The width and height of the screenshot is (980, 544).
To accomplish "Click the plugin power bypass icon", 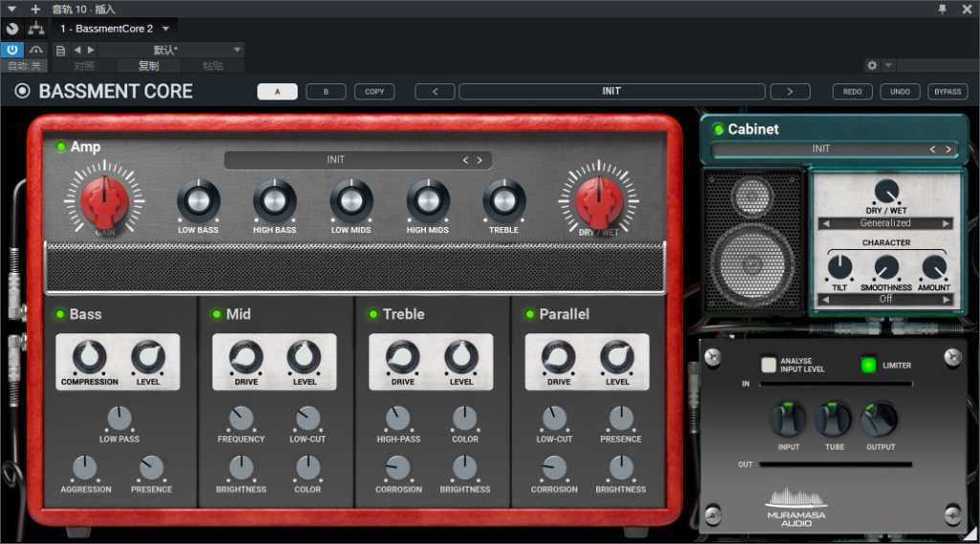I will [x=11, y=50].
